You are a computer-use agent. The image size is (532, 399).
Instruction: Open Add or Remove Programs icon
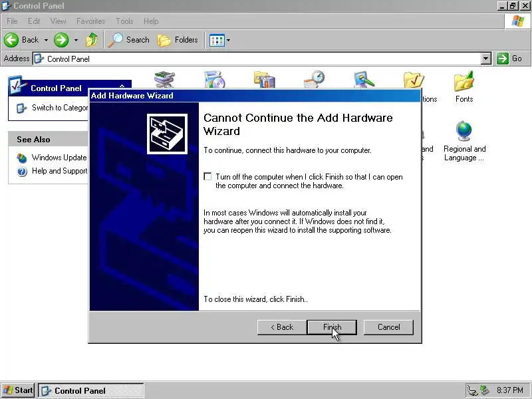(x=214, y=80)
